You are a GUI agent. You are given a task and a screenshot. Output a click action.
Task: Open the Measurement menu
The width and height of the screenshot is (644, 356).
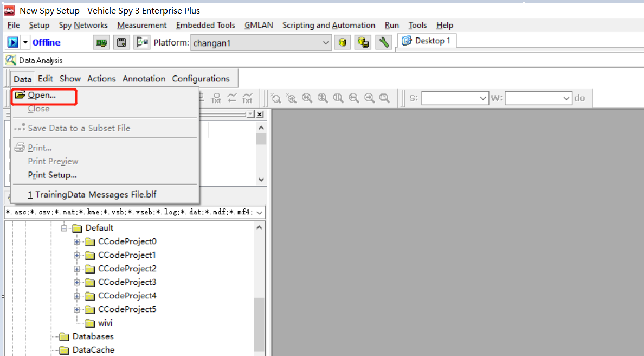coord(141,25)
